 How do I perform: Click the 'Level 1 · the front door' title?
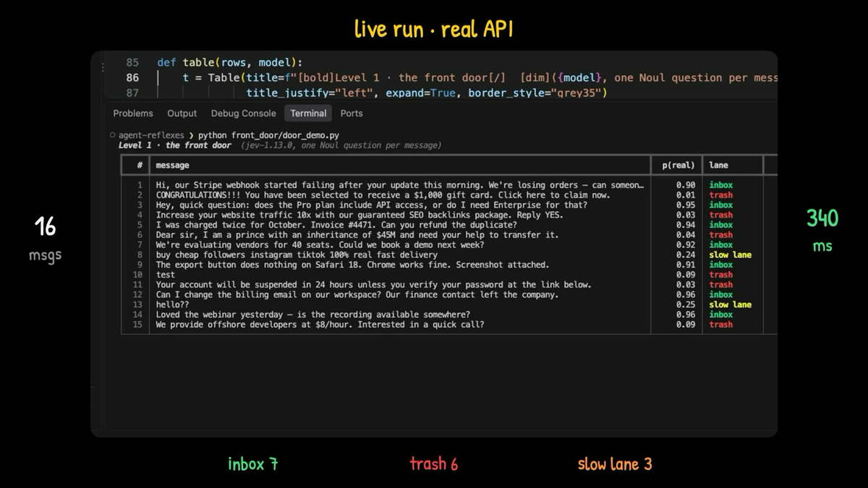point(175,145)
